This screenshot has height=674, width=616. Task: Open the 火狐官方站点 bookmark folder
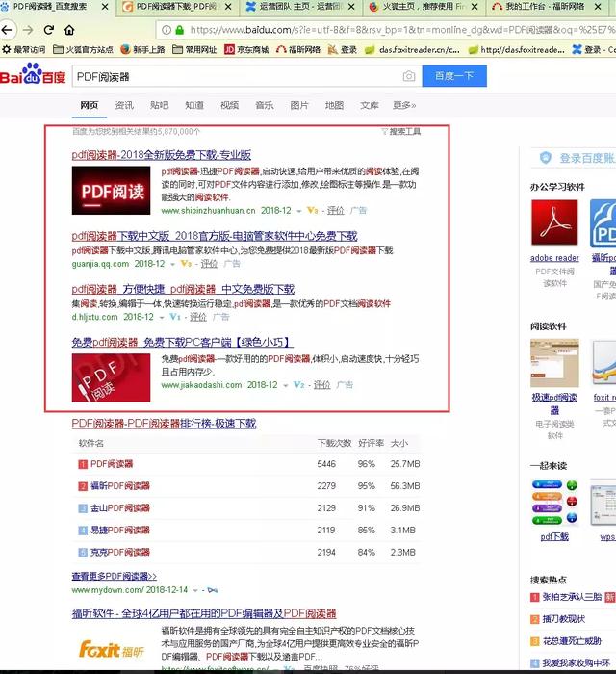pyautogui.click(x=83, y=49)
